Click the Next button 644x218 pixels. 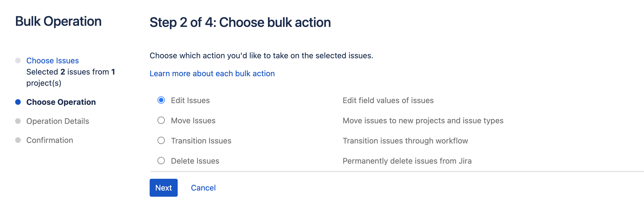coord(163,188)
